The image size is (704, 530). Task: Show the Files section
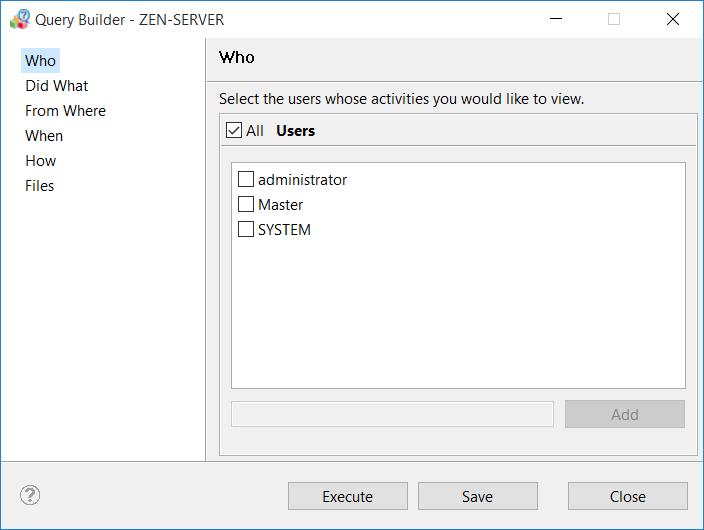(x=40, y=186)
